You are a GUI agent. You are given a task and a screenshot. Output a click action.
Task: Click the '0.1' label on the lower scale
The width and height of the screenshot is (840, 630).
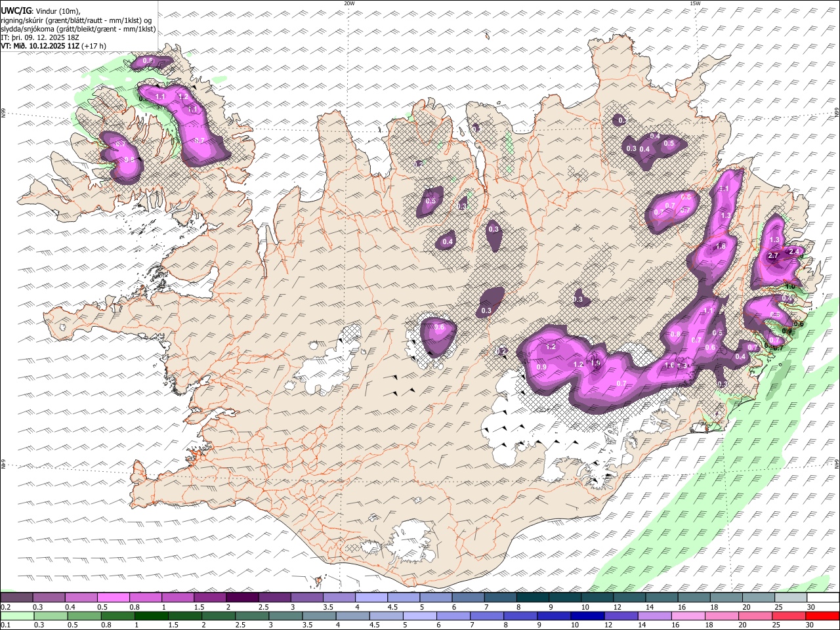(x=5, y=625)
